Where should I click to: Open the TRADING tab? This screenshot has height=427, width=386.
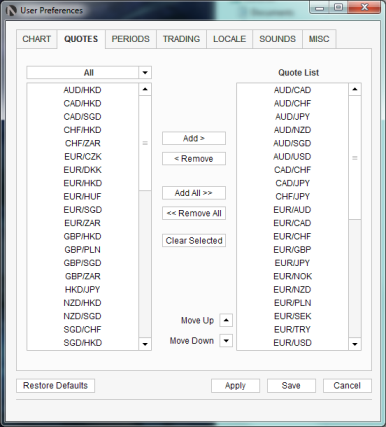point(181,39)
